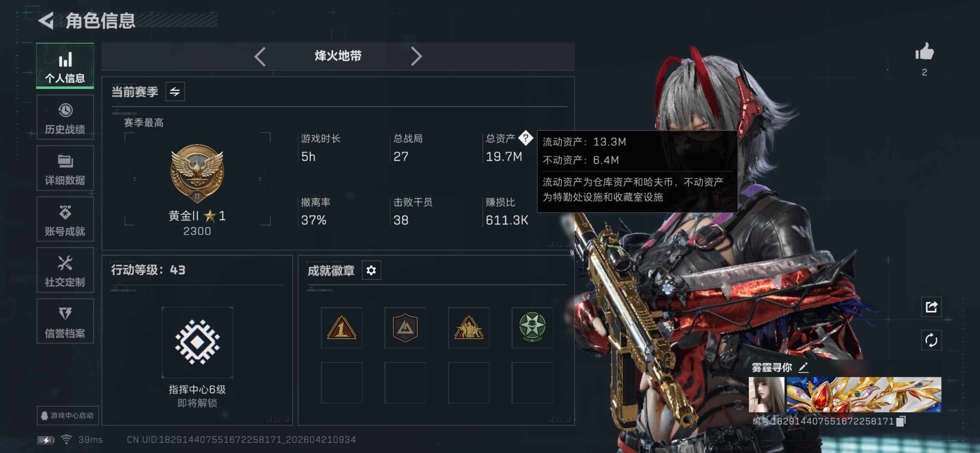Give a thumbs-up like to this profile
This screenshot has width=980, height=453.
pos(925,52)
